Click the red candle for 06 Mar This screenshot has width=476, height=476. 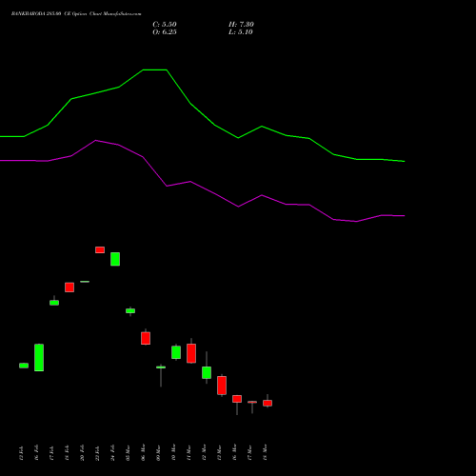(x=146, y=338)
